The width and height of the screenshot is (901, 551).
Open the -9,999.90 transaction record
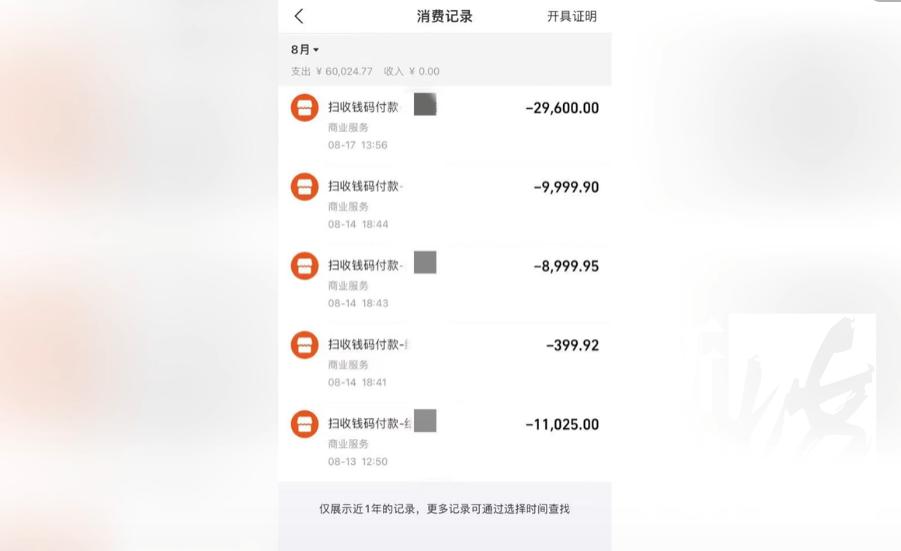tap(566, 187)
